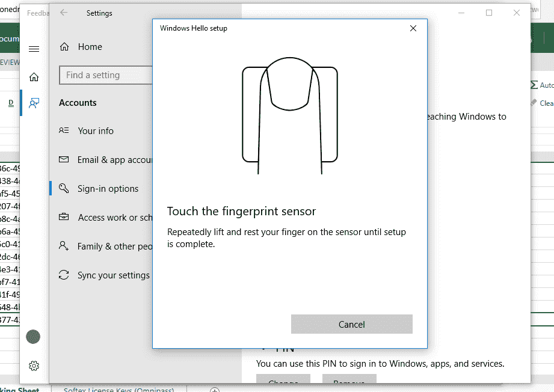Click the sync arrows icon
The height and width of the screenshot is (392, 554).
(64, 275)
